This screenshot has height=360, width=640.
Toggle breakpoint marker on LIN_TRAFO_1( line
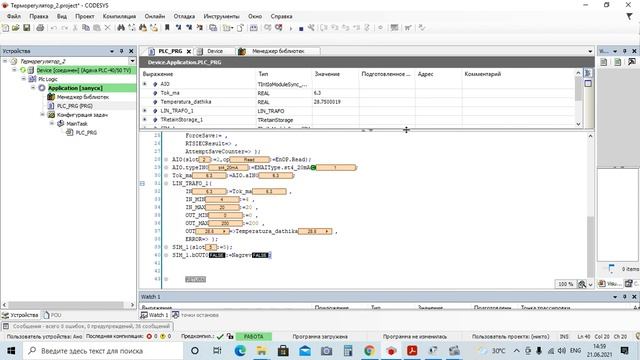coord(166,184)
